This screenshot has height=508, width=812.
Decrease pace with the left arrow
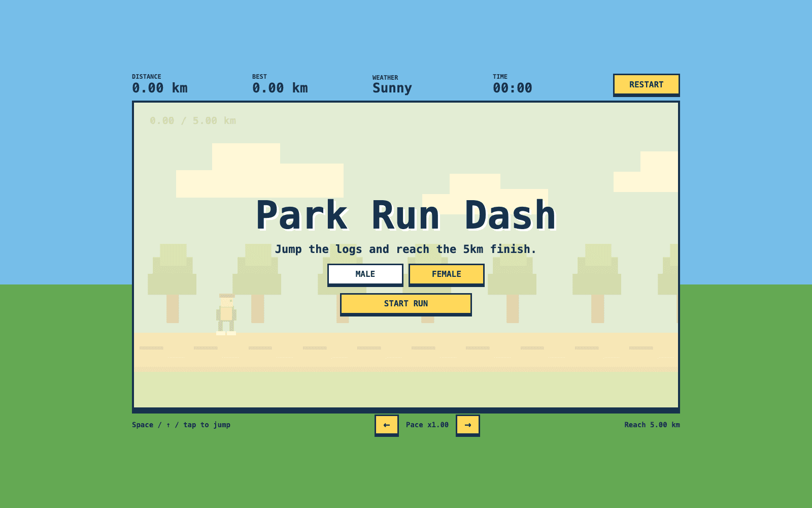387,425
